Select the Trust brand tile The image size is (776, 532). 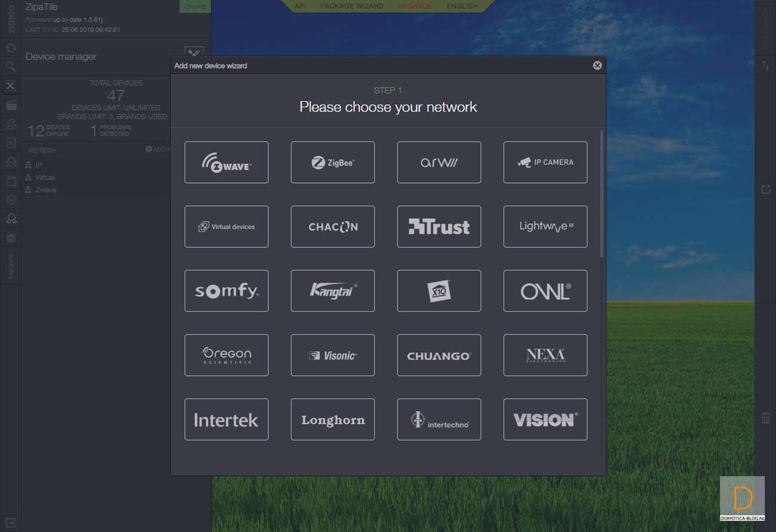point(439,227)
